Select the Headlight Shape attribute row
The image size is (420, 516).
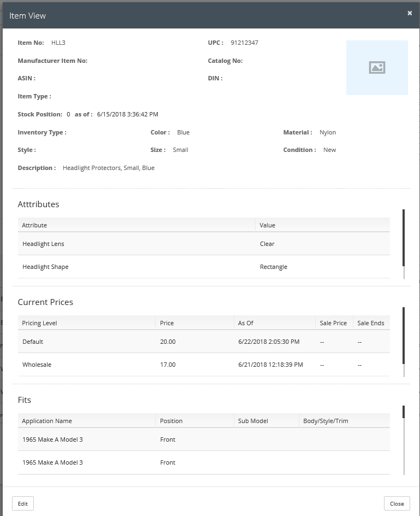(204, 267)
